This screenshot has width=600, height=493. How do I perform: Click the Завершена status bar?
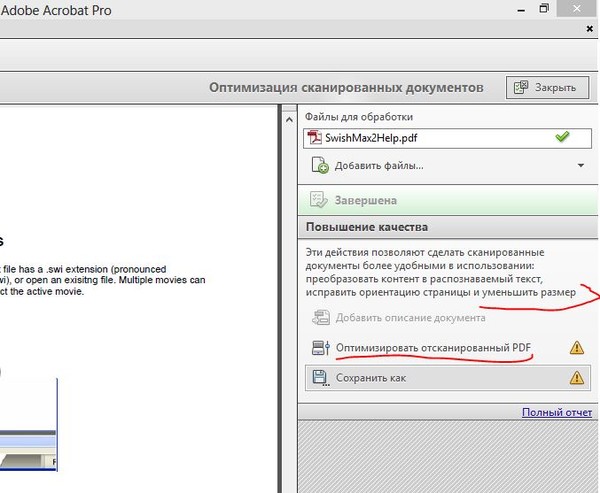tap(447, 200)
